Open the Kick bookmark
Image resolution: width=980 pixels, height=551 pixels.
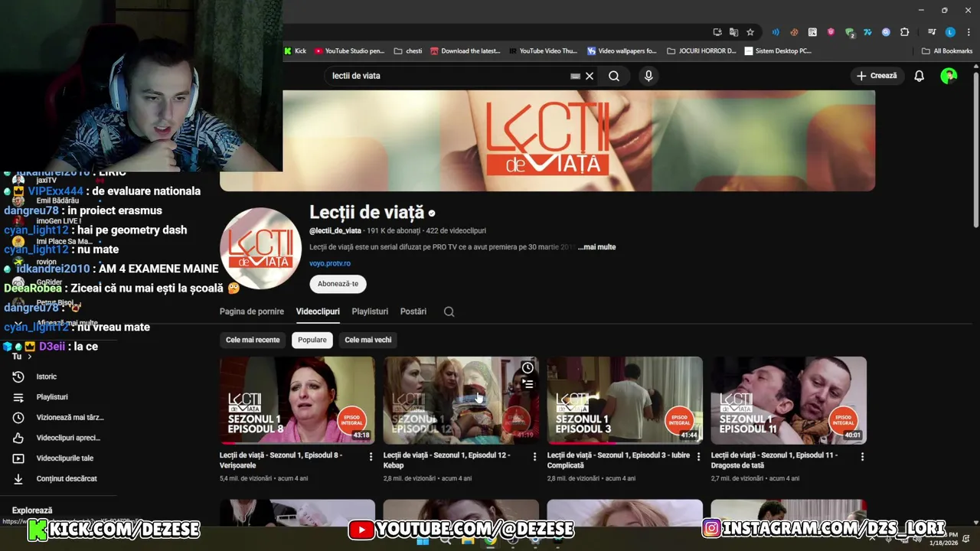[x=295, y=51]
